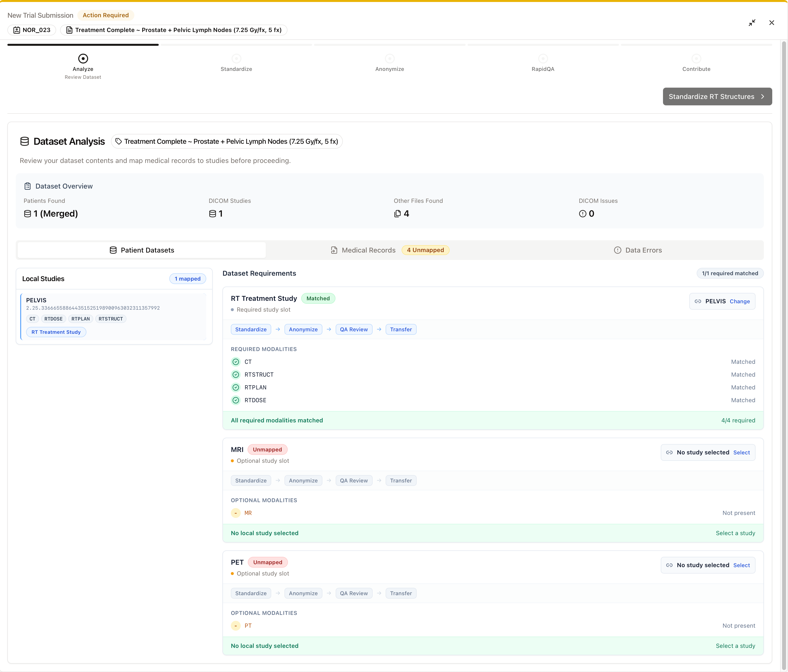Click the Other Files Found copy icon
This screenshot has width=788, height=672.
(397, 214)
